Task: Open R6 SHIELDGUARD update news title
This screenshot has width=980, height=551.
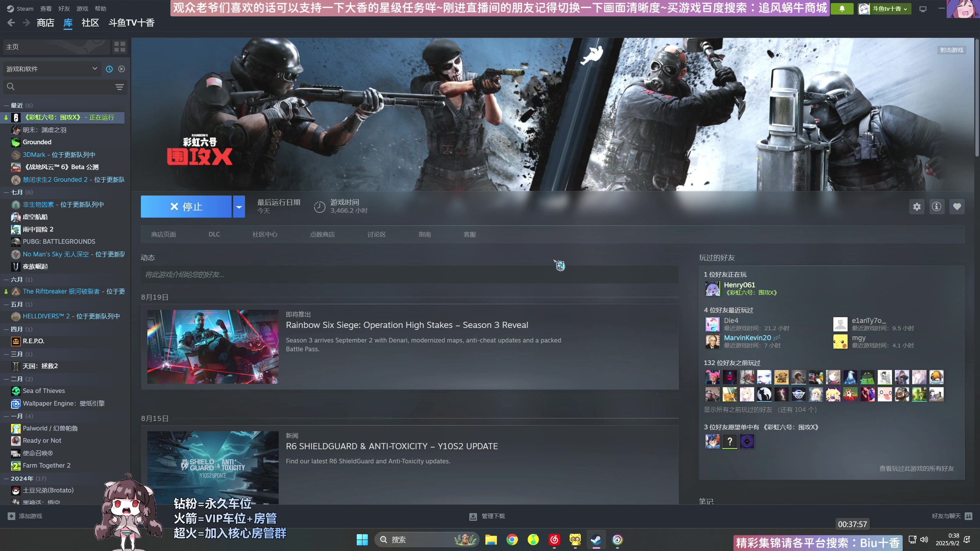Action: click(x=392, y=446)
